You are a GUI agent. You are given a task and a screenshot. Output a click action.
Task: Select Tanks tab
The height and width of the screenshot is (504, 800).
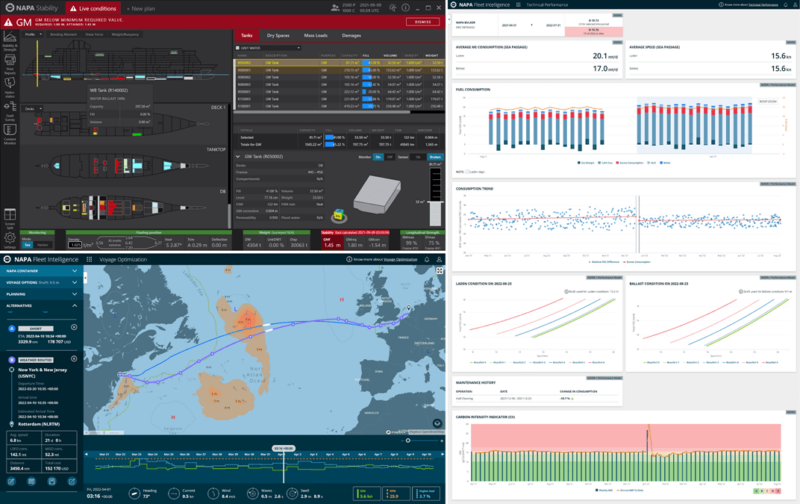coord(247,35)
